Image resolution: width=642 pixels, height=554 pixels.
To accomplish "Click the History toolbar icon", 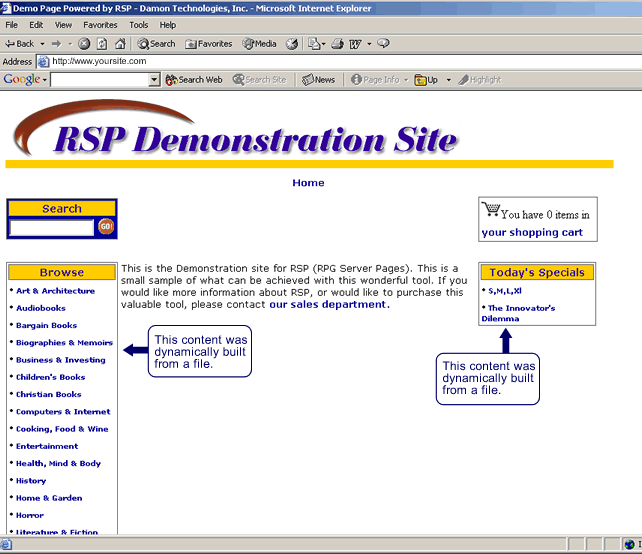I will click(292, 43).
